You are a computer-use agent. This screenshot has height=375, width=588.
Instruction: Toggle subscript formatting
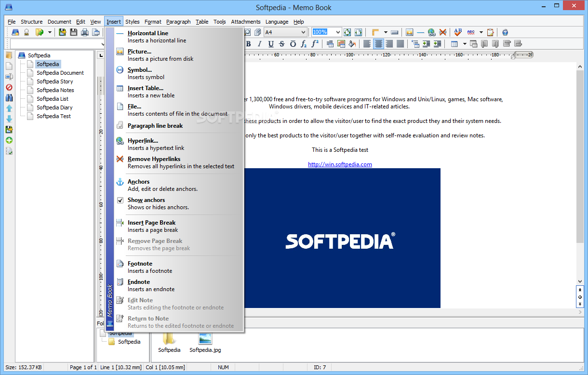point(304,44)
